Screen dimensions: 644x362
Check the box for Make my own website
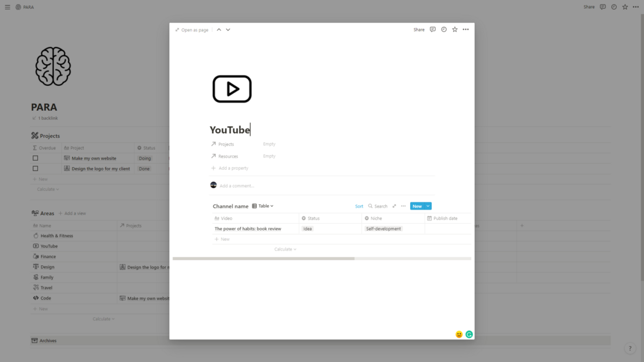(35, 158)
